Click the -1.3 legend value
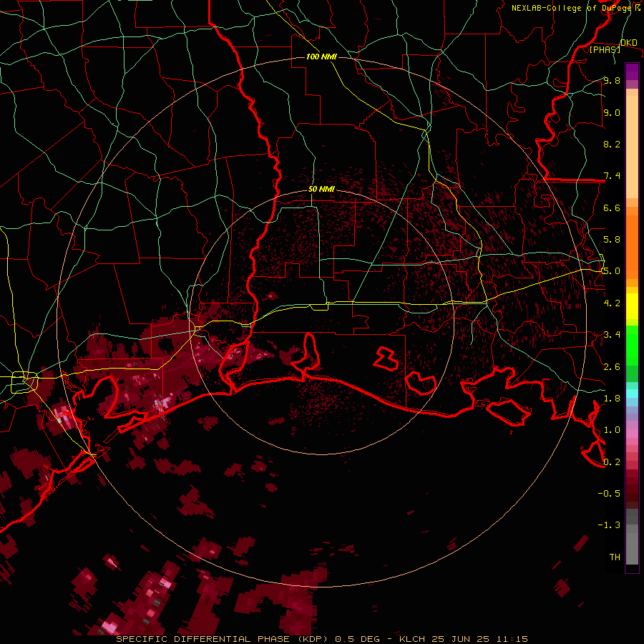The image size is (644, 644). click(x=609, y=525)
